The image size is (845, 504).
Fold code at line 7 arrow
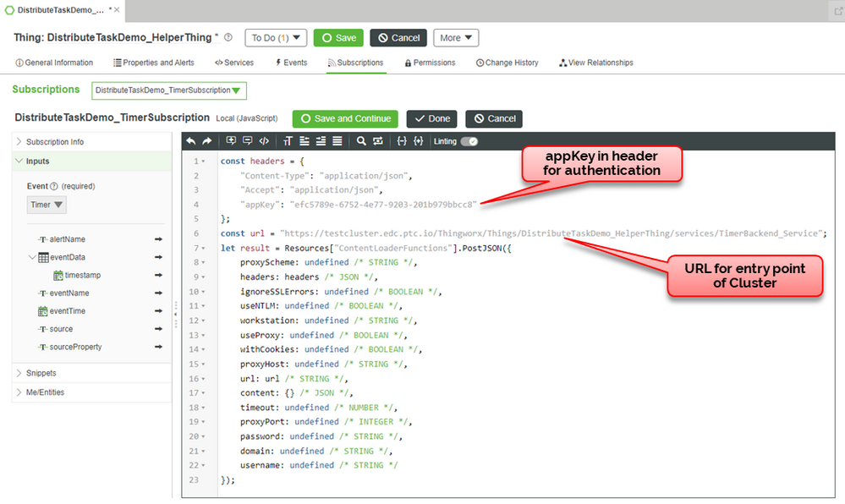(204, 248)
